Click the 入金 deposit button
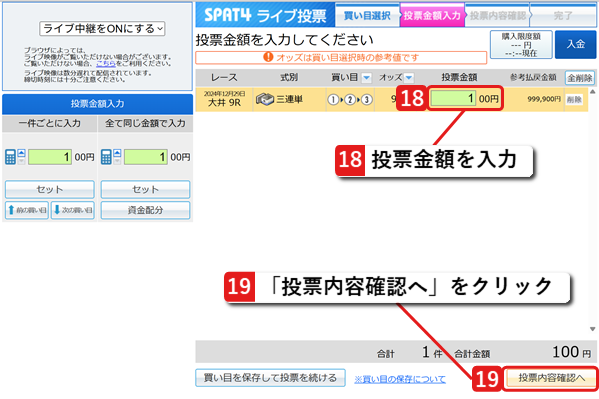Viewport: 599px width, 399px height. point(575,44)
